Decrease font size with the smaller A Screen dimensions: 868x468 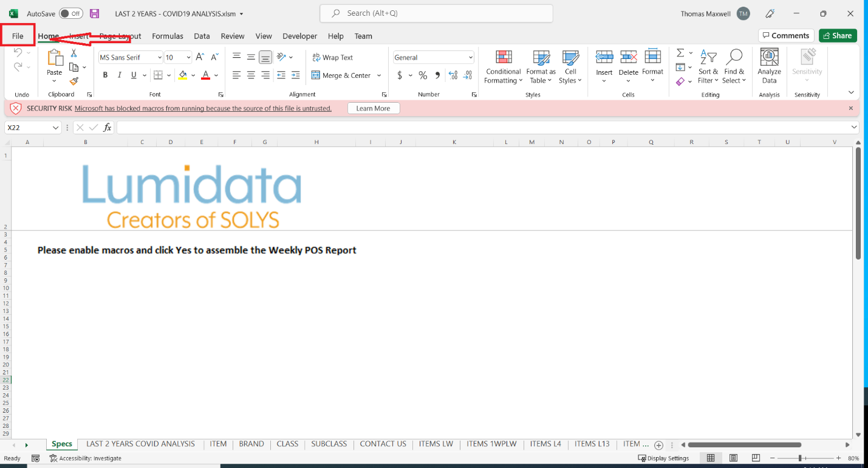[x=214, y=57]
